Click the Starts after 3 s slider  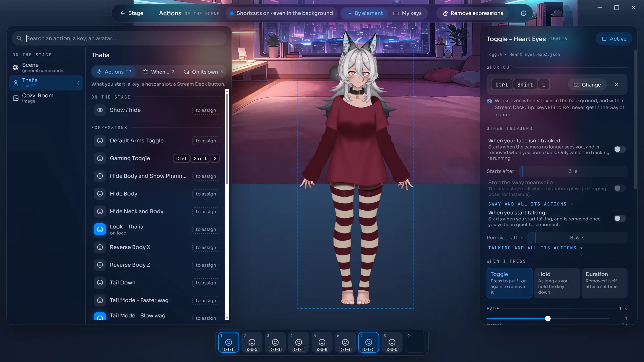point(573,171)
